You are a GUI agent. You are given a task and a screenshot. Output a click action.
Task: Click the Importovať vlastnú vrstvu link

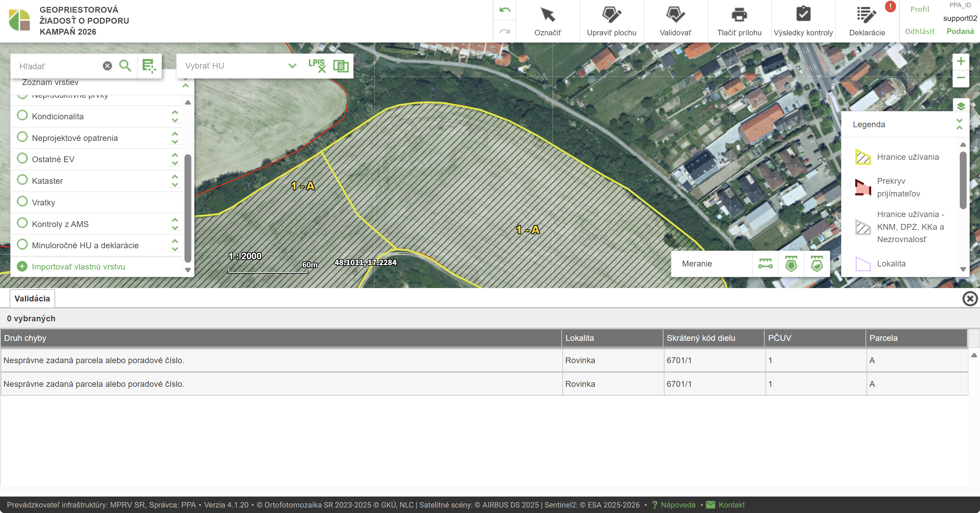(x=78, y=266)
